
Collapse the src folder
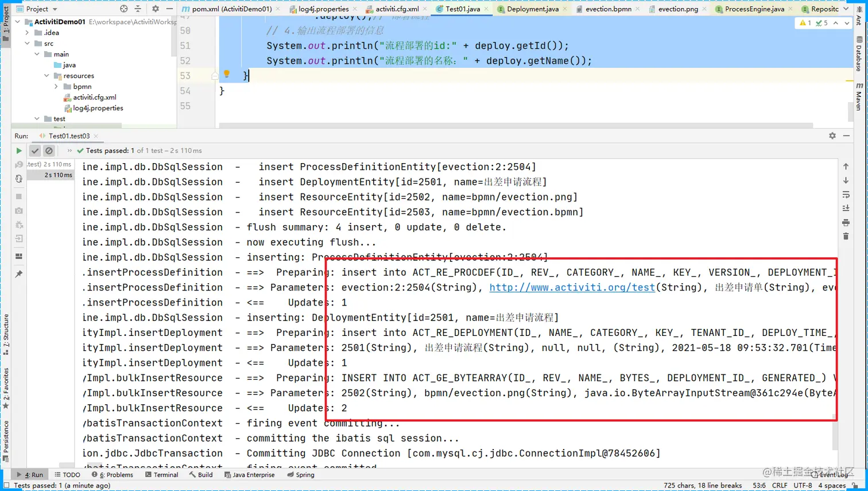[27, 44]
